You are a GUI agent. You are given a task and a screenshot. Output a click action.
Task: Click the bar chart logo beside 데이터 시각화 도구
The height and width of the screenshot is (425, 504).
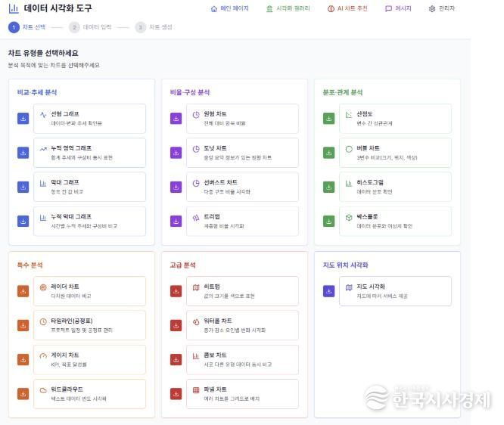click(14, 8)
